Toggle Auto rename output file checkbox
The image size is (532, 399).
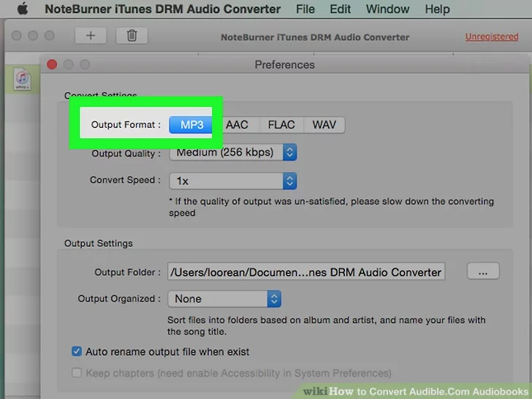(77, 351)
